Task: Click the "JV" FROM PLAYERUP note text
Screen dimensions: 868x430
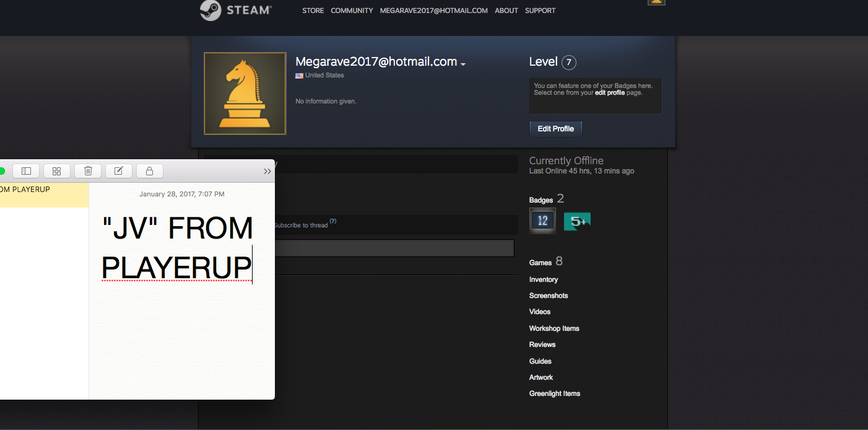Action: [177, 248]
